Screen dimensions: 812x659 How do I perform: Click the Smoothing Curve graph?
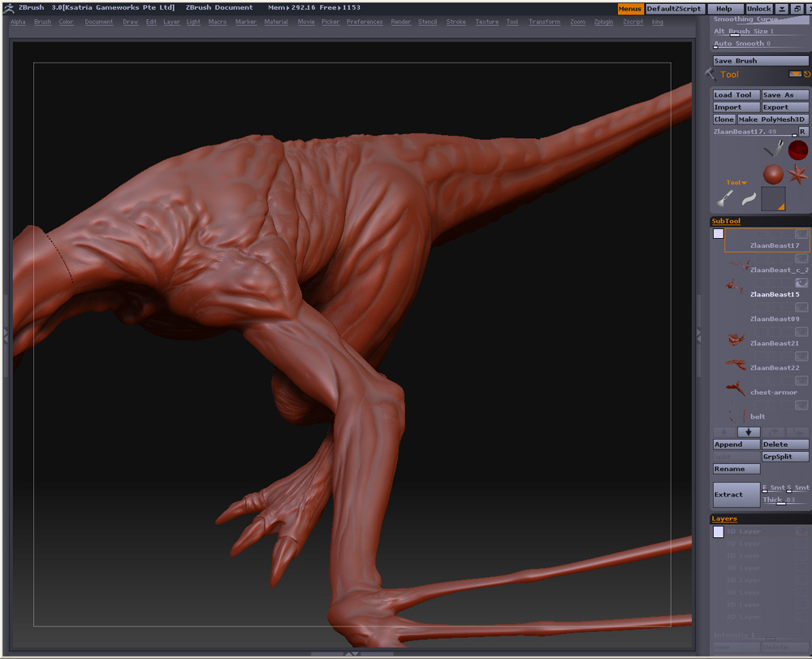pos(761,20)
